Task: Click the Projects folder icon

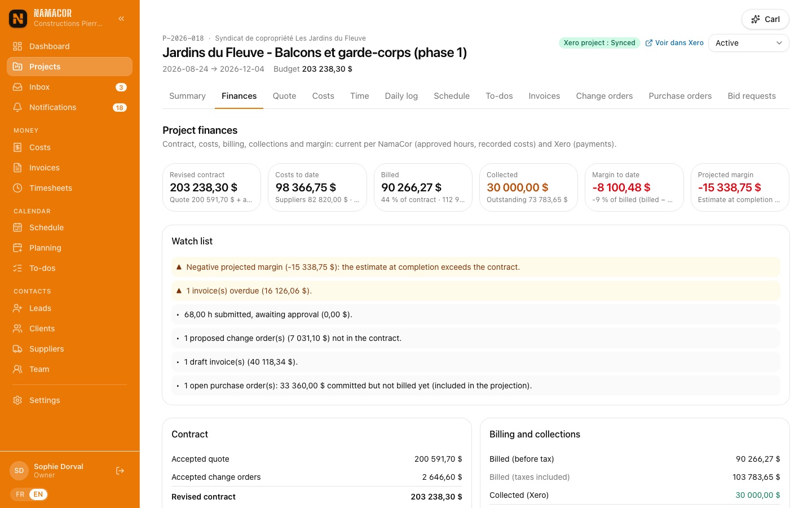Action: [x=17, y=67]
